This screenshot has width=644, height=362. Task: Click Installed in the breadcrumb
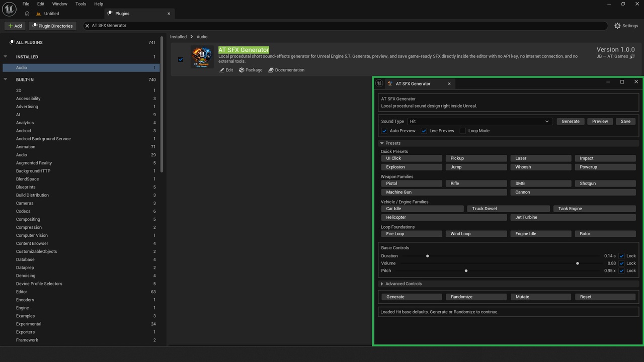point(178,37)
